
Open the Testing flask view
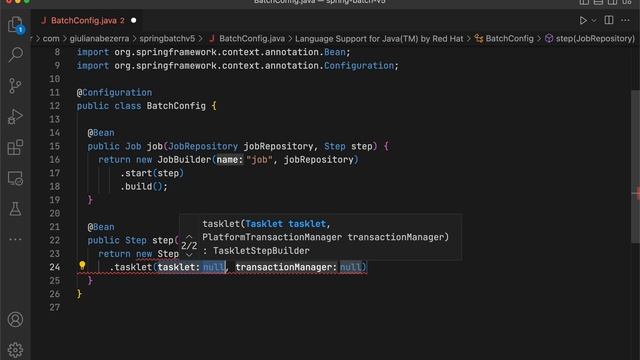point(16,209)
